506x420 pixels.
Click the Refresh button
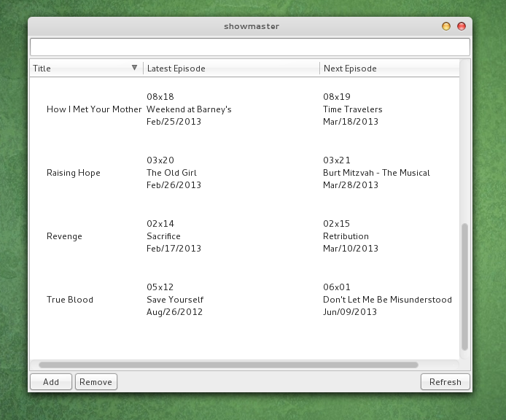445,382
